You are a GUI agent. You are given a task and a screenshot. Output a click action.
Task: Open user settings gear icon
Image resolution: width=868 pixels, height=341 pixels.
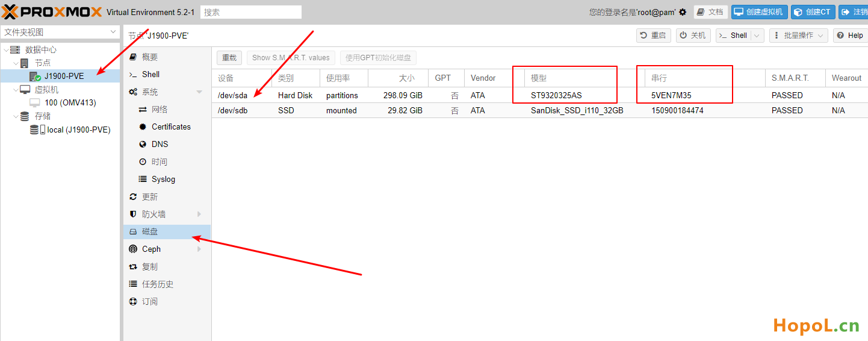click(x=683, y=12)
